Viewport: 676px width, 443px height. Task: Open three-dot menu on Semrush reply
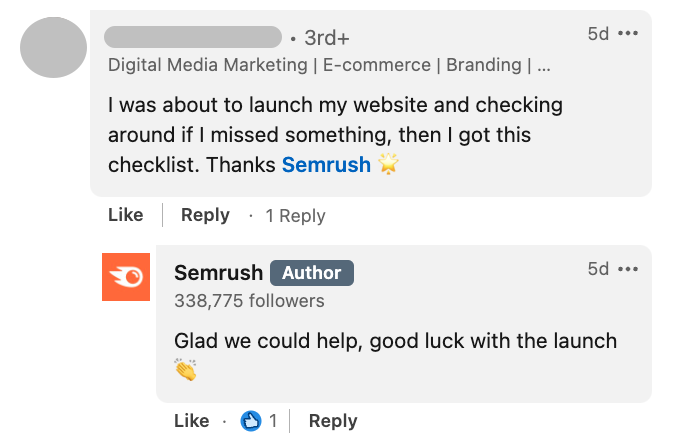click(628, 269)
